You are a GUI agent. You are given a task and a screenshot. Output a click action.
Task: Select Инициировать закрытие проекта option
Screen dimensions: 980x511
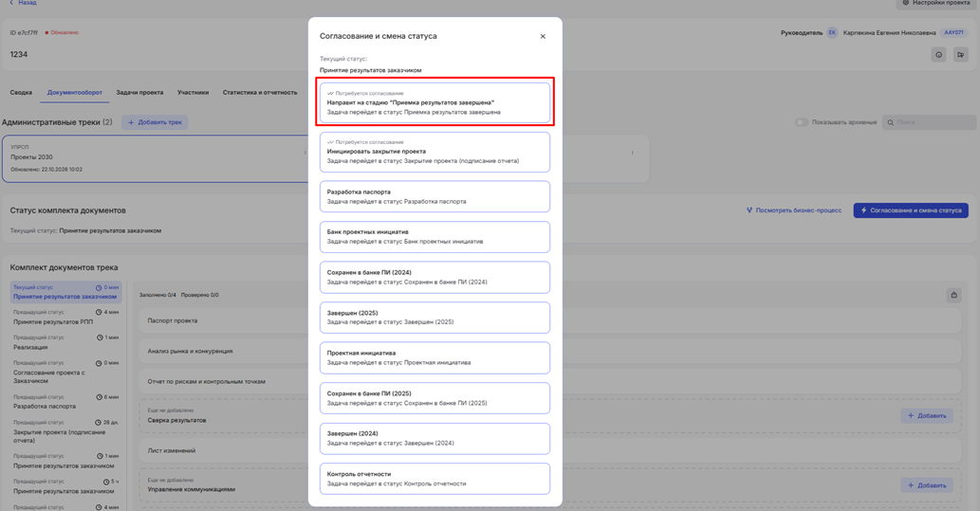point(435,152)
